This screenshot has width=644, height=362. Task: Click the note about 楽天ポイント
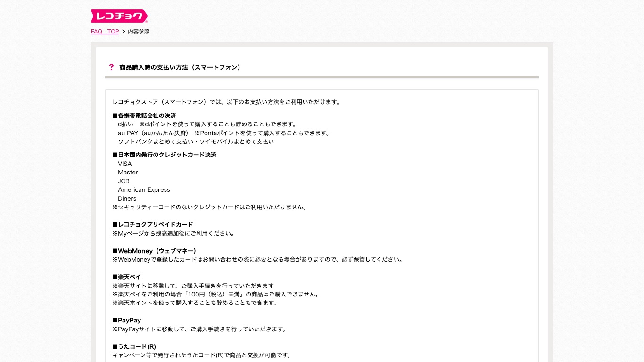coord(195,303)
